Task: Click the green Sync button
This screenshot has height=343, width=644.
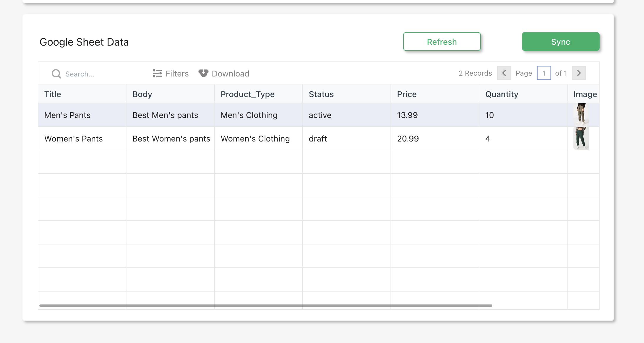Action: pyautogui.click(x=560, y=41)
